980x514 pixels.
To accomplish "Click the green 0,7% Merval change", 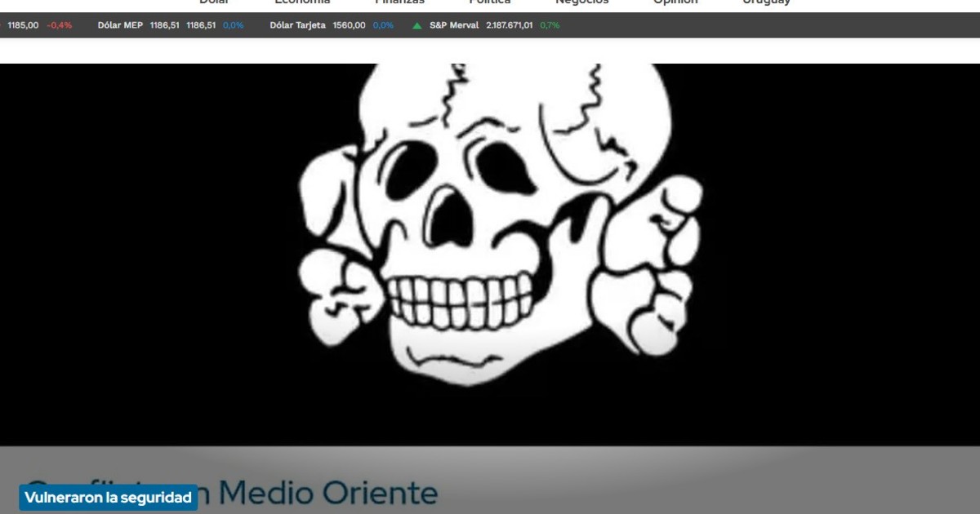I will tap(550, 25).
